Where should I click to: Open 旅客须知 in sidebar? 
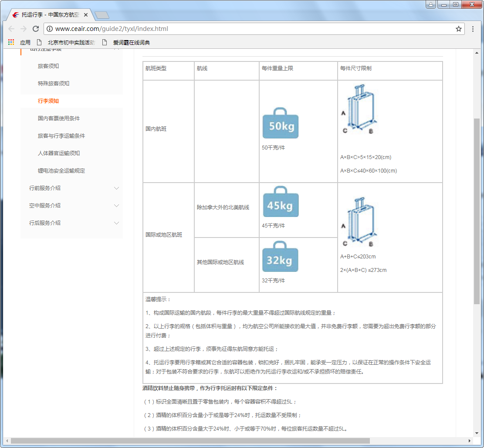[x=48, y=66]
